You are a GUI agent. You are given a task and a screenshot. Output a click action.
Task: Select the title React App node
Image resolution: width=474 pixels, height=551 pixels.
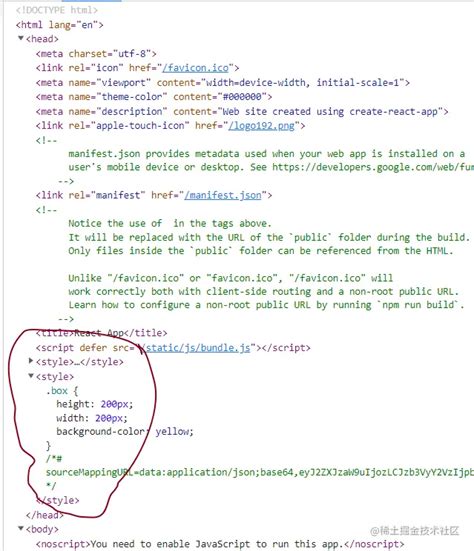click(102, 333)
